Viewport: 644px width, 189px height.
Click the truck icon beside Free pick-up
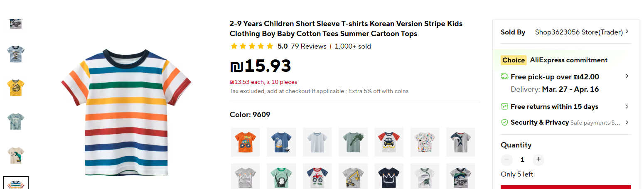coord(504,76)
